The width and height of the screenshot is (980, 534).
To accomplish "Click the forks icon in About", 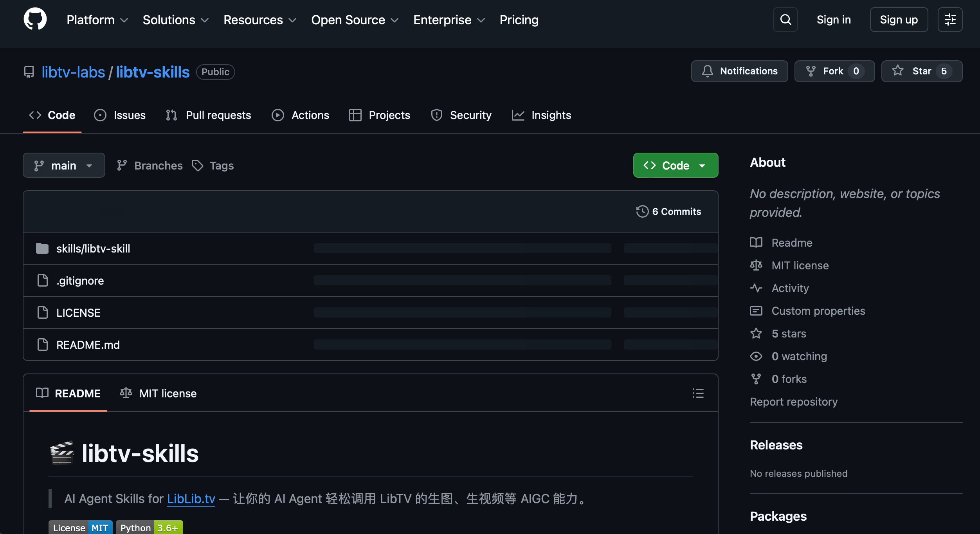I will click(x=756, y=379).
